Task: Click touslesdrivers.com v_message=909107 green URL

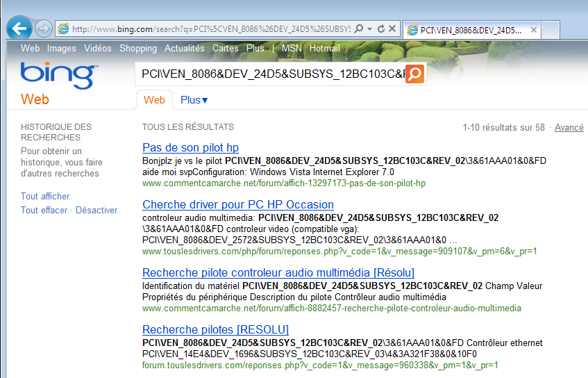Action: click(339, 251)
